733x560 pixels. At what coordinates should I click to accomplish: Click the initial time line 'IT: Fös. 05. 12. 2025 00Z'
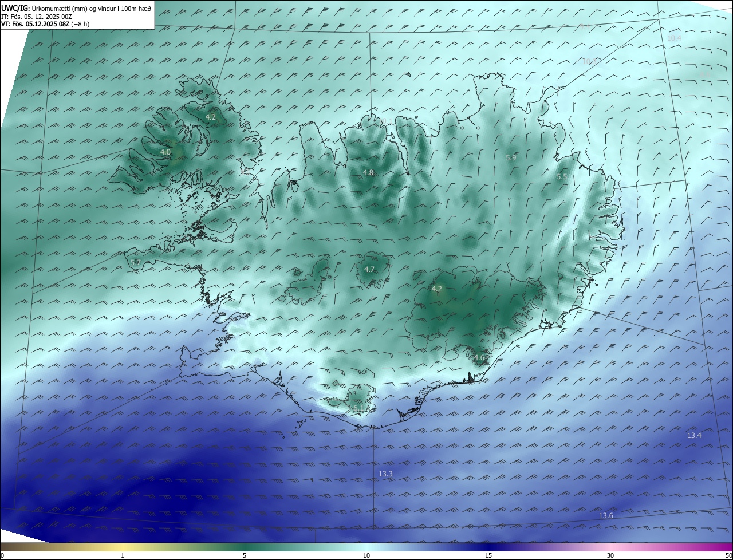37,17
